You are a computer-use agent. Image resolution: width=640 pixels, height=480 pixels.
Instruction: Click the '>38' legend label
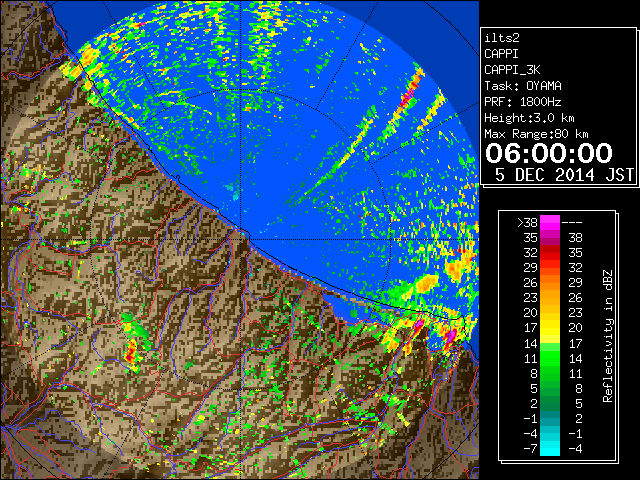[527, 222]
